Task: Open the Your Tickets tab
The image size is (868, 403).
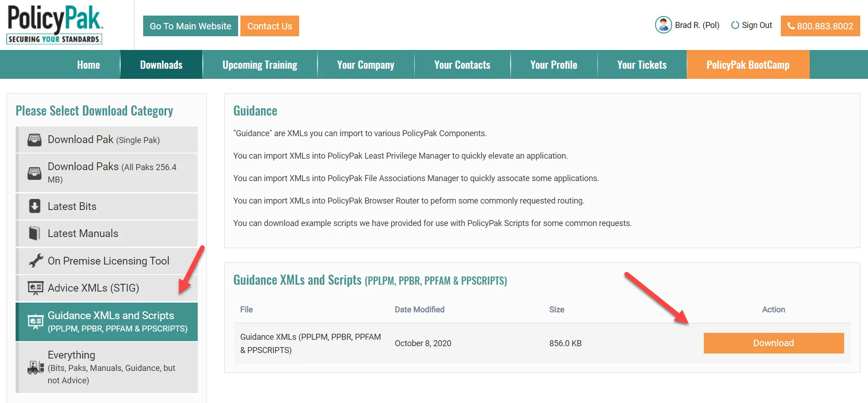Action: tap(642, 65)
